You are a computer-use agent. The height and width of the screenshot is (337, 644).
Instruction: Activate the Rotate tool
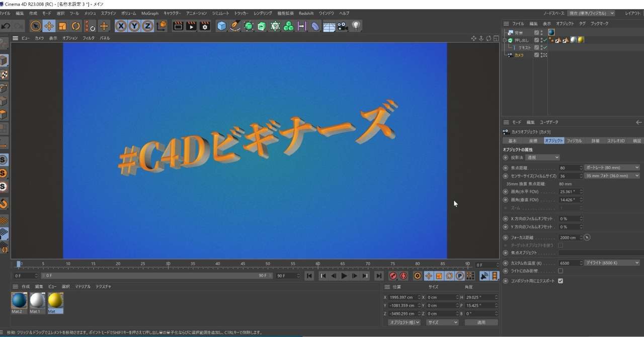pos(76,26)
